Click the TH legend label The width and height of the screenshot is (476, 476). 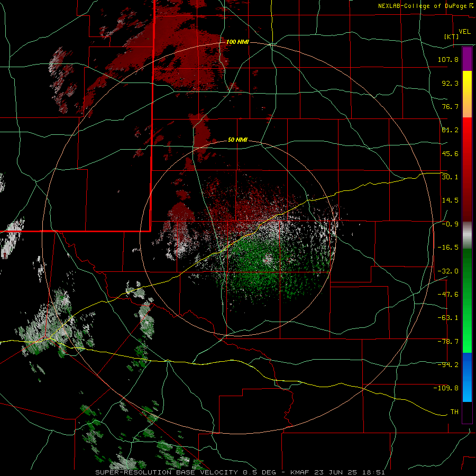pyautogui.click(x=454, y=412)
